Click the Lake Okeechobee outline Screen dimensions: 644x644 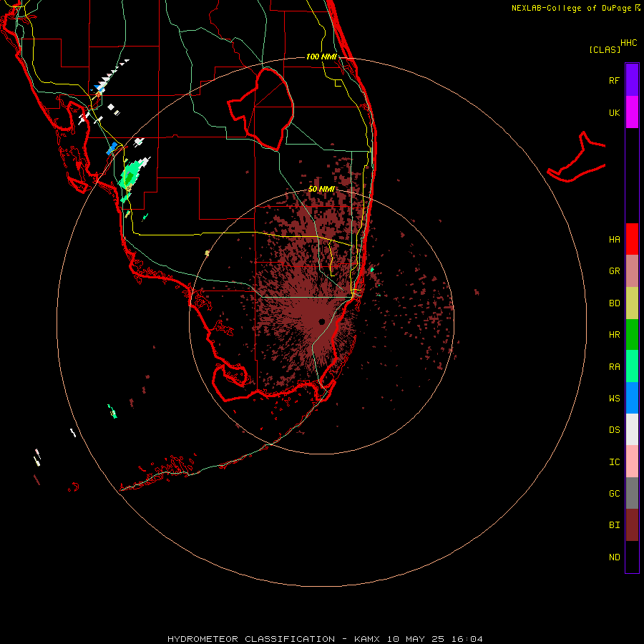(x=260, y=109)
